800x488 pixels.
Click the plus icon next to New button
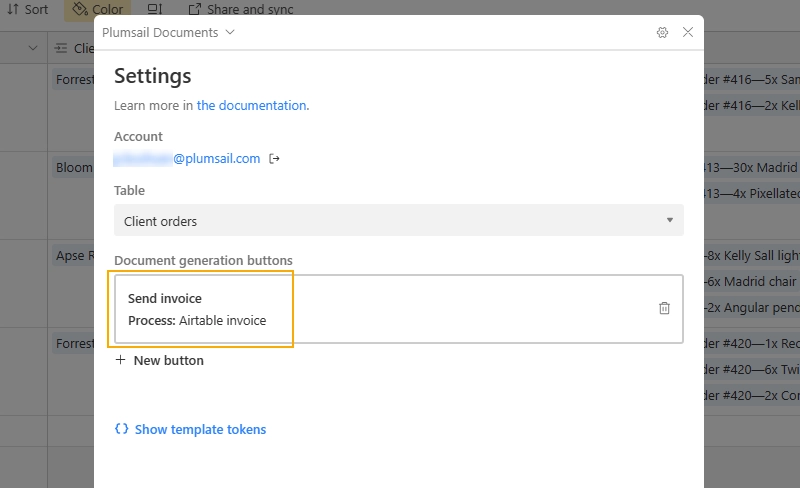120,360
